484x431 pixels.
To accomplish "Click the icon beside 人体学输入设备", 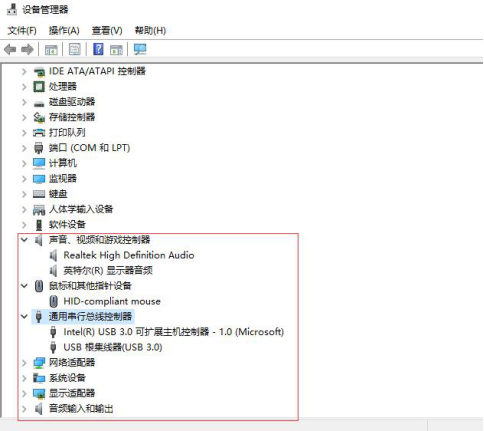I will [x=39, y=209].
